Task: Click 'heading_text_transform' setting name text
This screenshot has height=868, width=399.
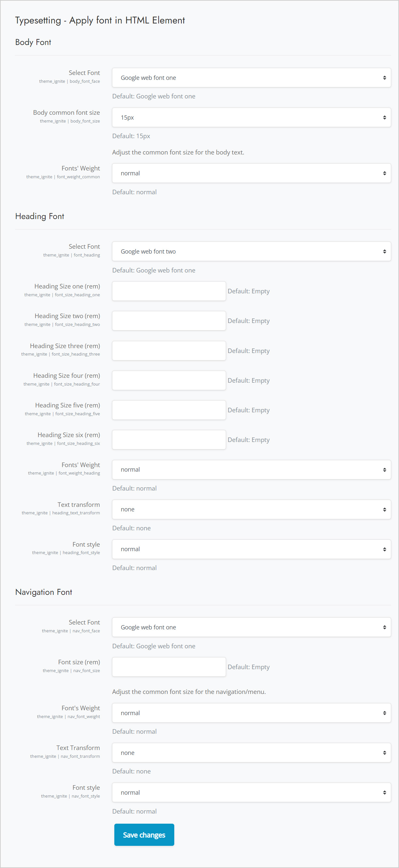Action: tap(76, 513)
